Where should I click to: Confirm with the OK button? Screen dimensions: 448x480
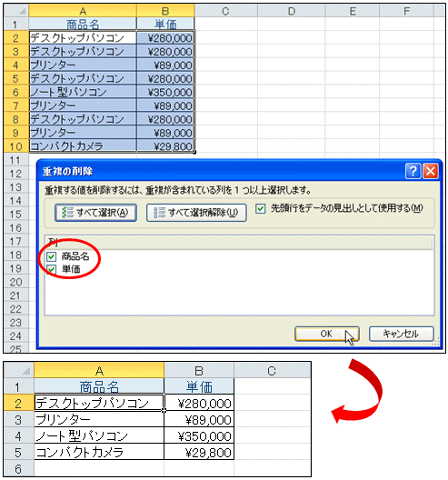pyautogui.click(x=327, y=334)
